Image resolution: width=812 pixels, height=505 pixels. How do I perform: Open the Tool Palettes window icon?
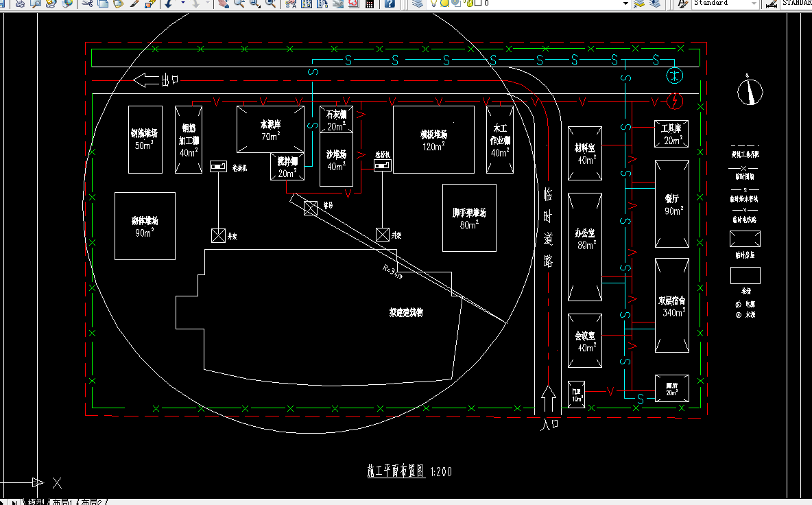pos(322,3)
